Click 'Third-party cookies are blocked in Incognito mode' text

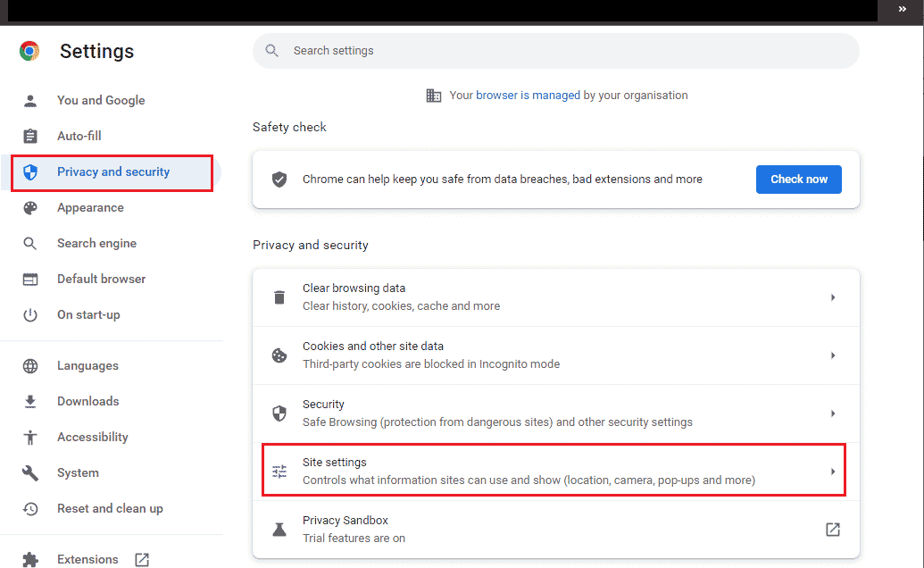pos(431,364)
